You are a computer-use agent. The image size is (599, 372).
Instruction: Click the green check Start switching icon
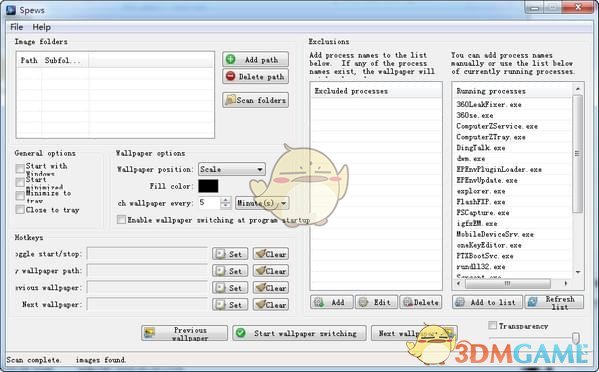pyautogui.click(x=241, y=333)
